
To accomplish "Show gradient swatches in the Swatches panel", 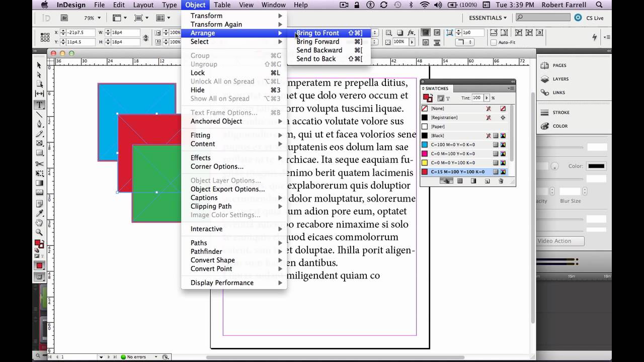I will (x=473, y=181).
